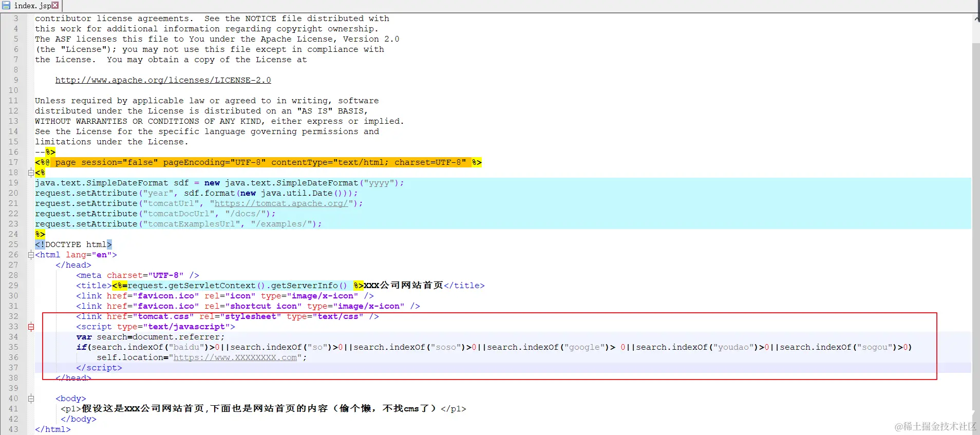Viewport: 980px width, 435px height.
Task: Collapse the script block fold marker at line 33
Action: [31, 327]
